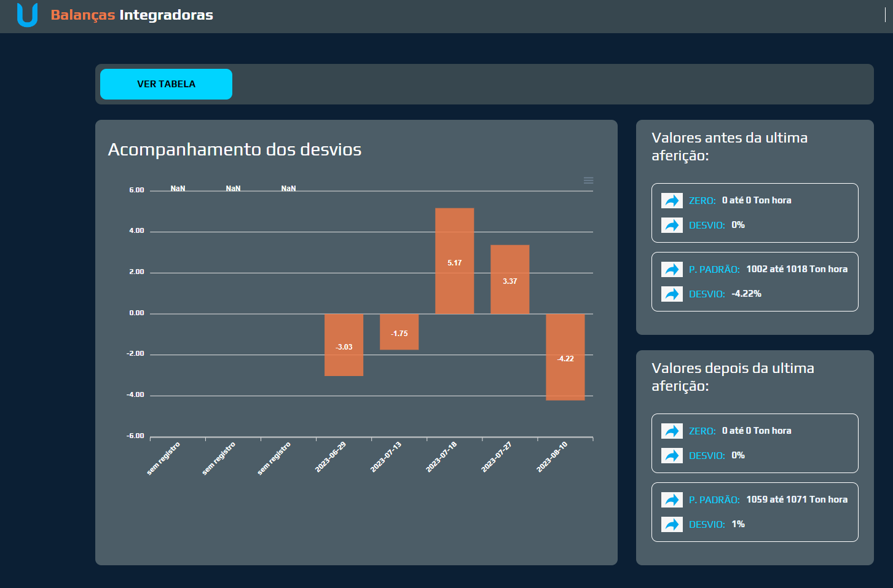The width and height of the screenshot is (893, 588).
Task: Click arrow icon beside DESVIO 0% in Valores depois
Action: click(x=672, y=455)
